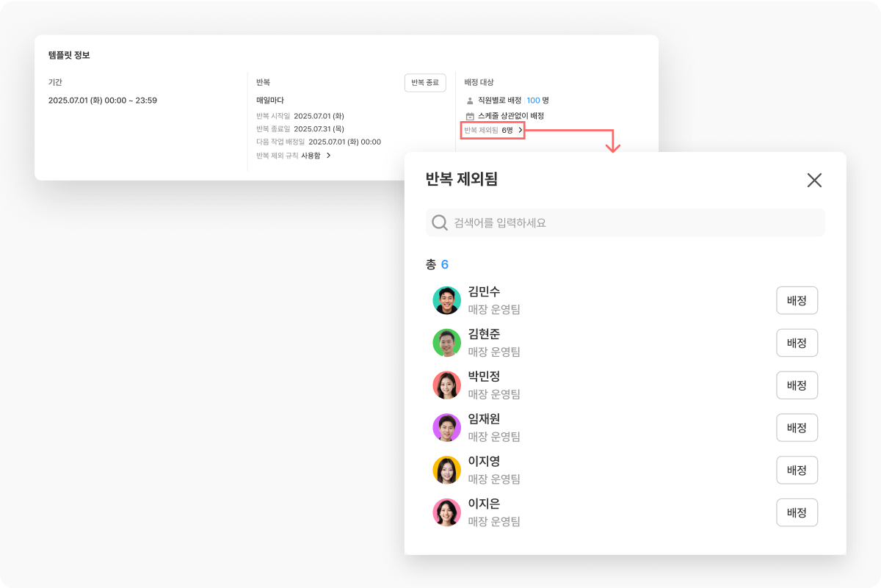Select the name 임재원
Viewport: 881px width, 588px height.
(485, 419)
